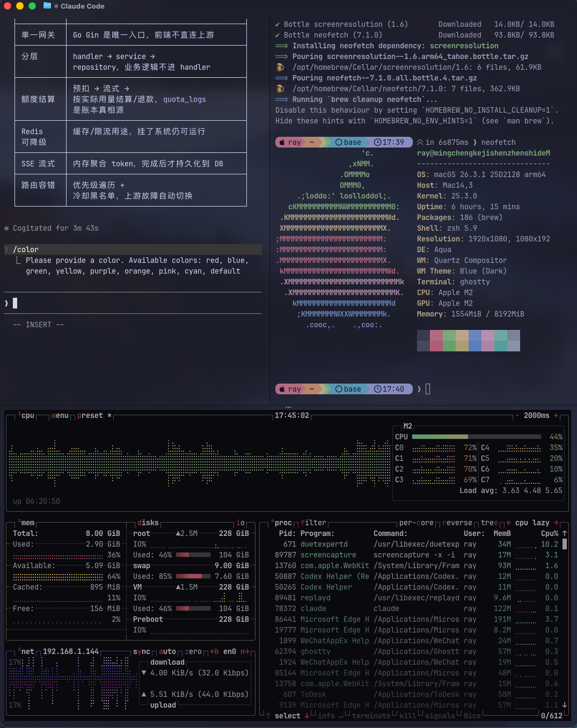Toggle net sync scaling option
Viewport: 577px width, 728px height.
click(141, 652)
